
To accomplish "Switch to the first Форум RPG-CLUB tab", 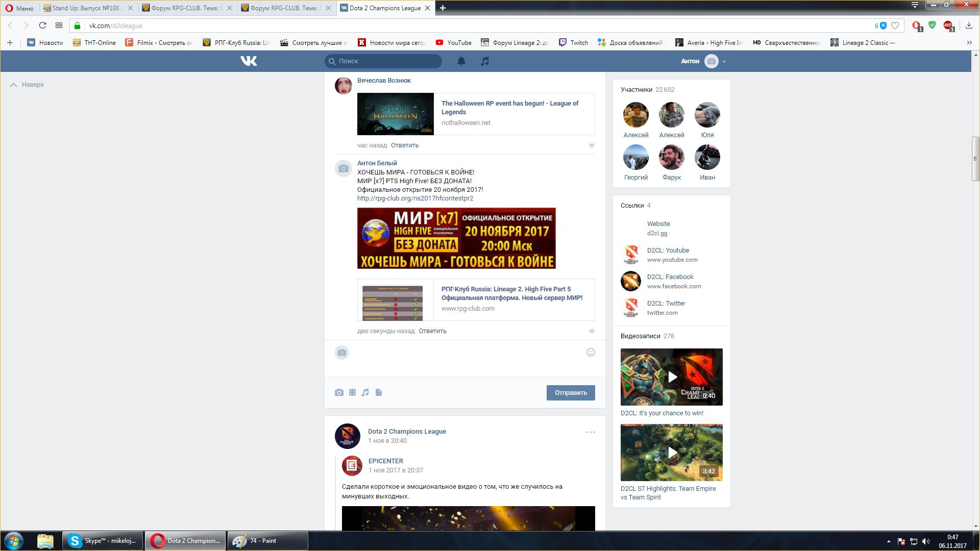I will [x=187, y=8].
